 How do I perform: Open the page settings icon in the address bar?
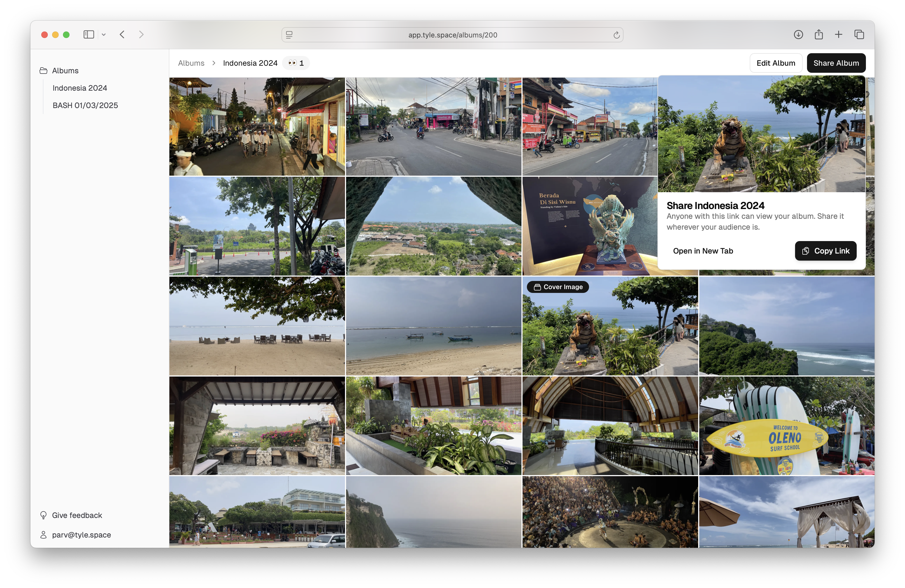coord(289,35)
